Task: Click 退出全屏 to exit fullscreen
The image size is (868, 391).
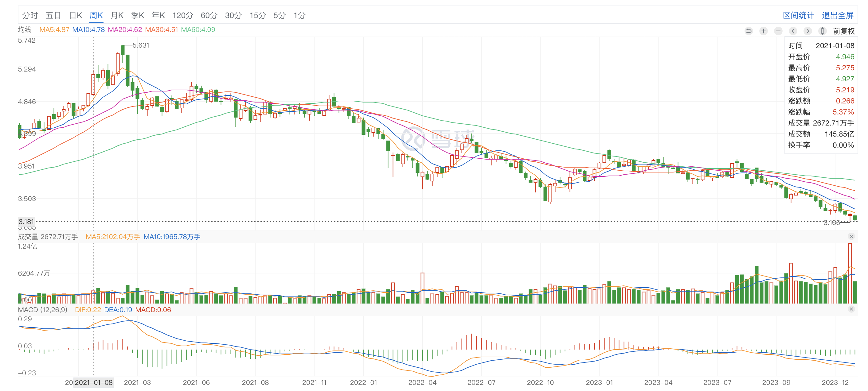Action: (x=837, y=15)
